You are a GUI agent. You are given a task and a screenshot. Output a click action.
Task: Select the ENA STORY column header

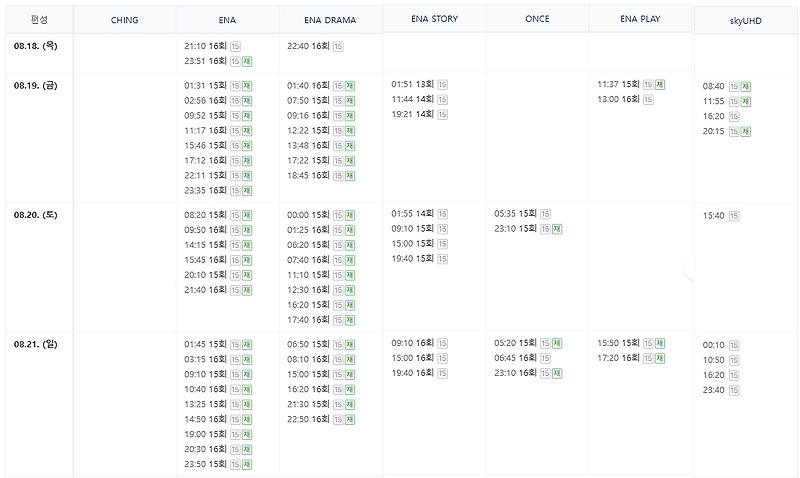(434, 18)
